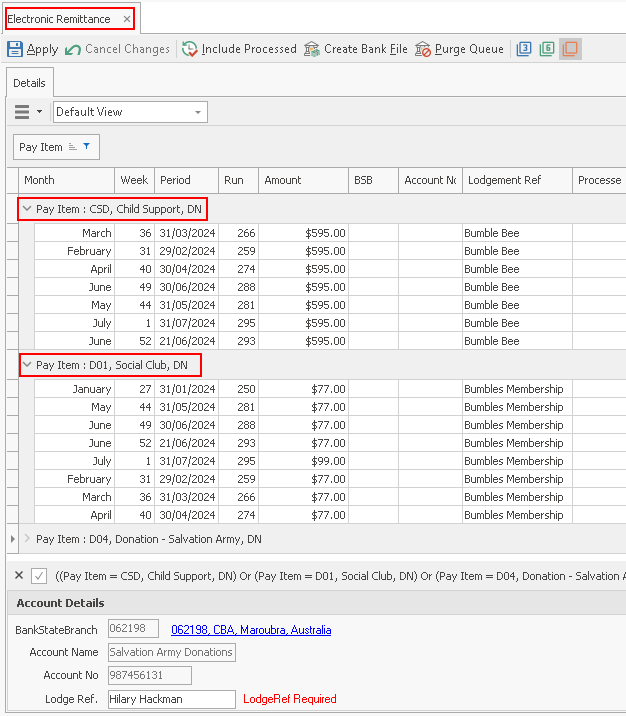
Task: Click the Create Bank File button text
Action: 366,49
